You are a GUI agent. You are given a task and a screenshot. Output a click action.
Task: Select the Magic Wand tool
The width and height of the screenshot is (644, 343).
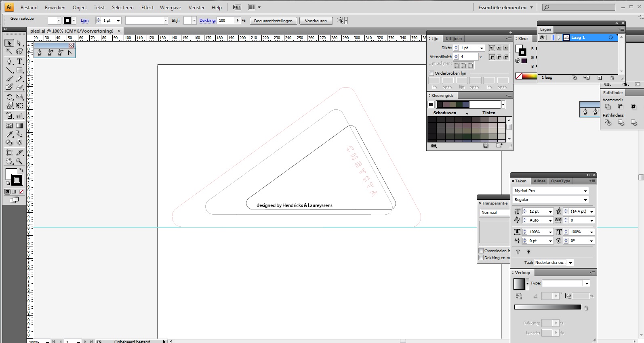[x=9, y=51]
